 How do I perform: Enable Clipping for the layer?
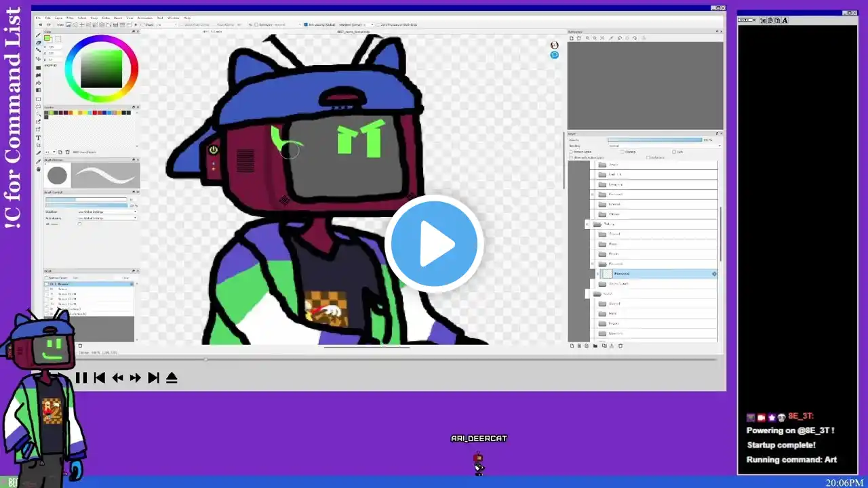pos(622,152)
